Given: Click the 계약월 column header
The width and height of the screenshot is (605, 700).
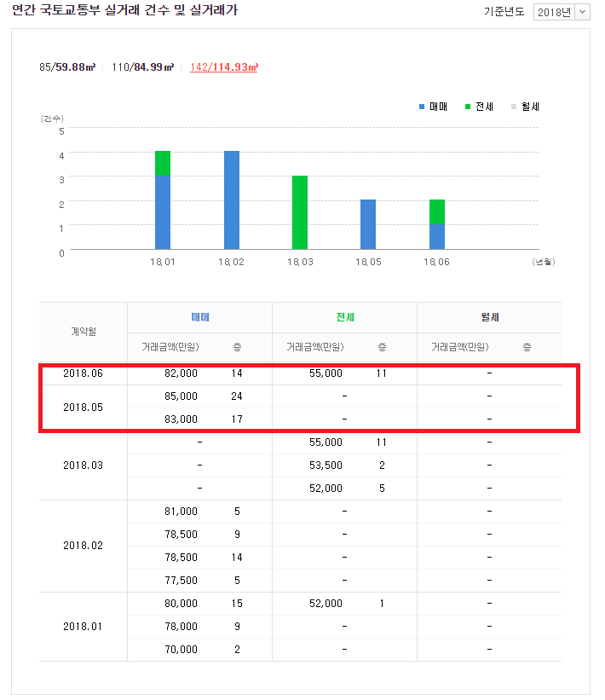Looking at the screenshot, I should click(84, 332).
